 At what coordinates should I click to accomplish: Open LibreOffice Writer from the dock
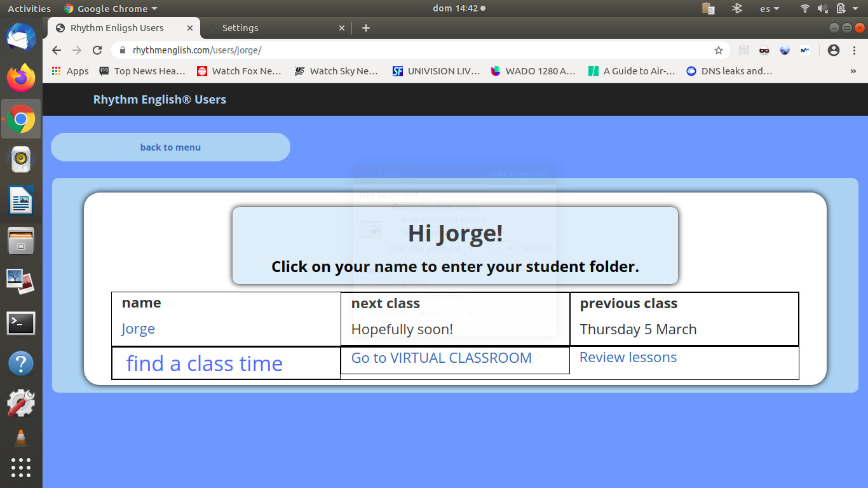click(x=21, y=201)
